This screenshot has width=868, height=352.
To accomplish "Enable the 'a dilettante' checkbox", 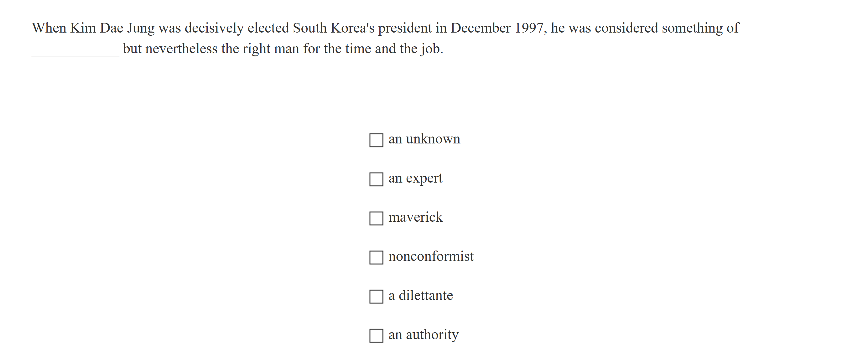I will [376, 297].
